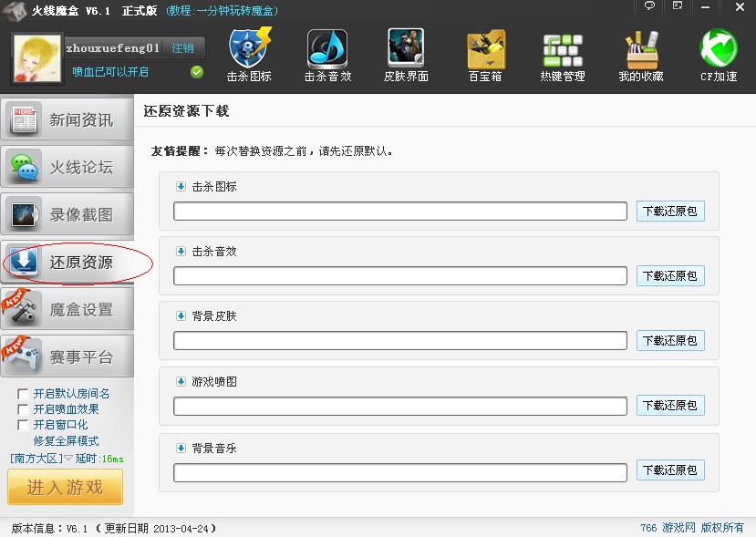Image resolution: width=756 pixels, height=537 pixels.
Task: Click the green checkmark status icon
Action: (197, 72)
